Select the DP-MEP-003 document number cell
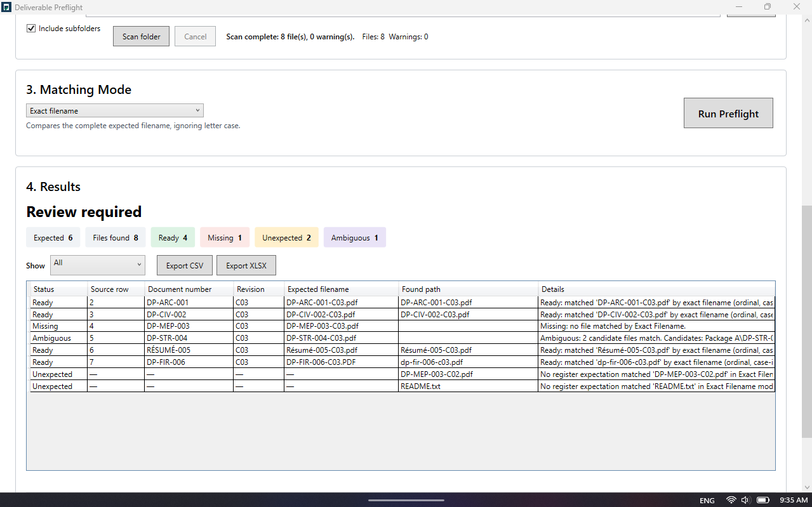 (189, 326)
